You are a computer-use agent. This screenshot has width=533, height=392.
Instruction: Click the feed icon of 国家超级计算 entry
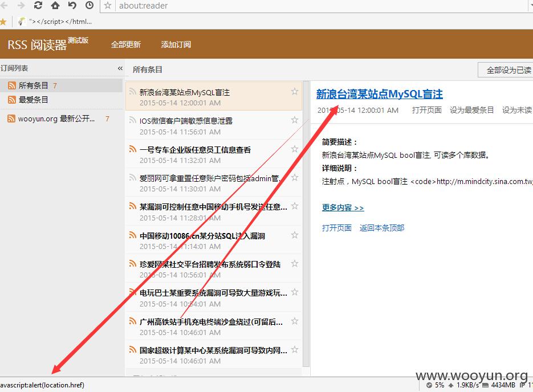click(133, 349)
